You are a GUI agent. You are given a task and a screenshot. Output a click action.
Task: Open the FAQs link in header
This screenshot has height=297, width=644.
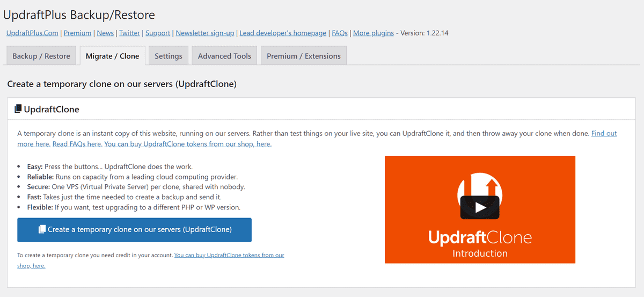tap(340, 33)
